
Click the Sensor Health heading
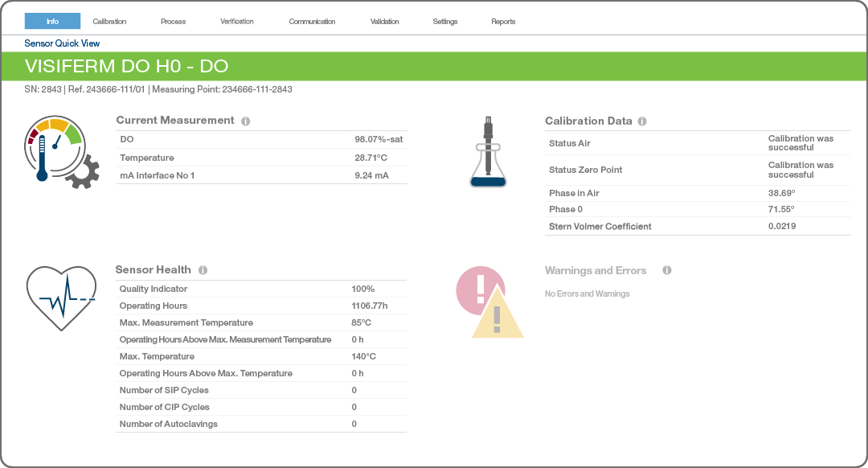click(154, 269)
